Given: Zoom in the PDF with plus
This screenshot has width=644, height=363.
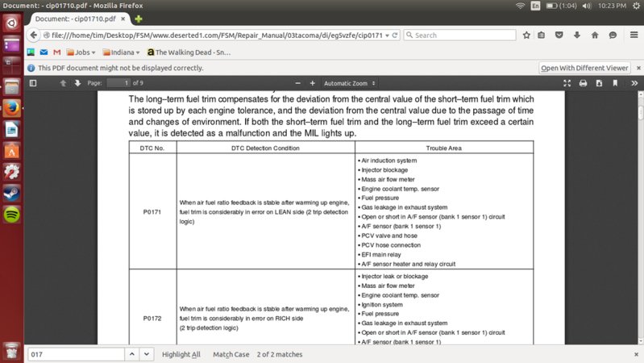Looking at the screenshot, I should pos(312,83).
